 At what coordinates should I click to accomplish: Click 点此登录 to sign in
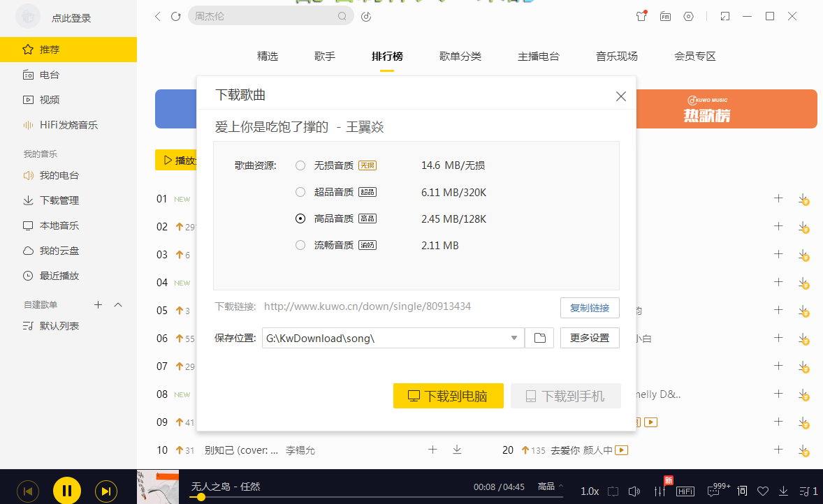click(71, 18)
